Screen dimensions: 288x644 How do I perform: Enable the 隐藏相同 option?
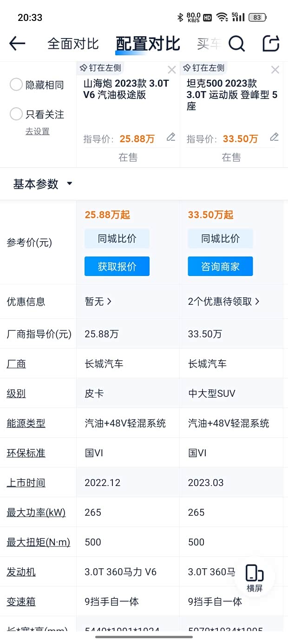coord(16,85)
